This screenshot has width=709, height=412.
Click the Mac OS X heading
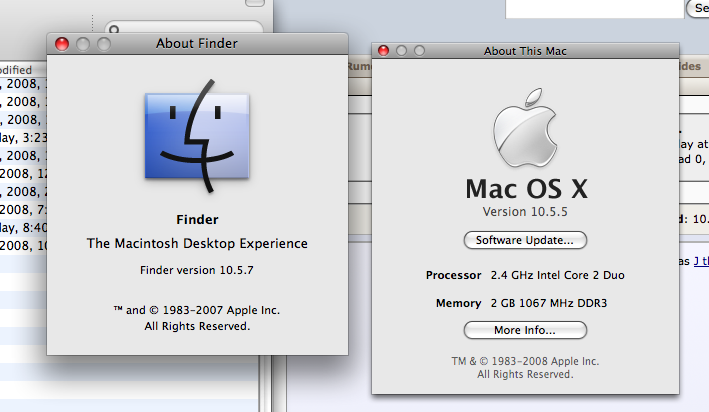pyautogui.click(x=526, y=189)
